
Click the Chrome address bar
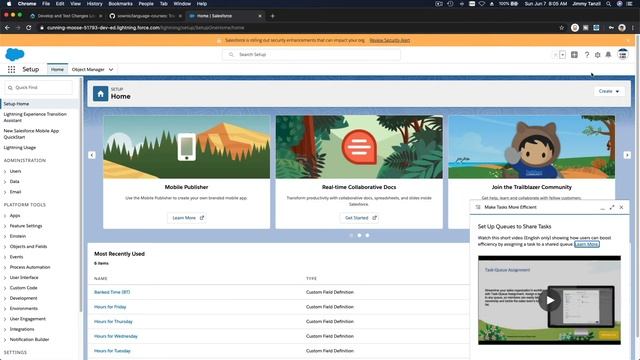click(298, 28)
